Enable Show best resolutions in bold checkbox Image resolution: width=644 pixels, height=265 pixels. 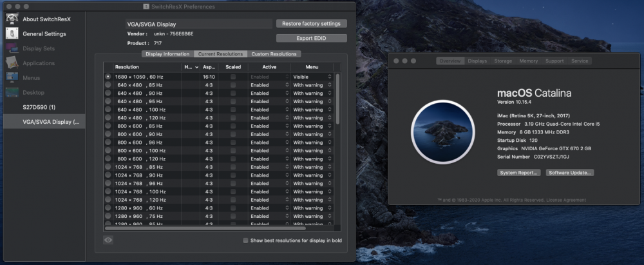[x=245, y=240]
